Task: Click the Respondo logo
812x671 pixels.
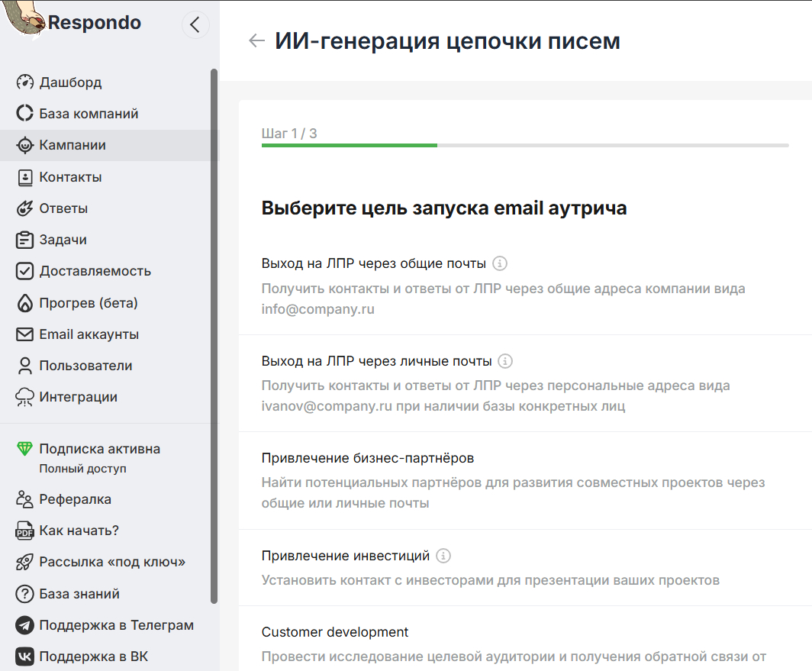Action: 72,21
